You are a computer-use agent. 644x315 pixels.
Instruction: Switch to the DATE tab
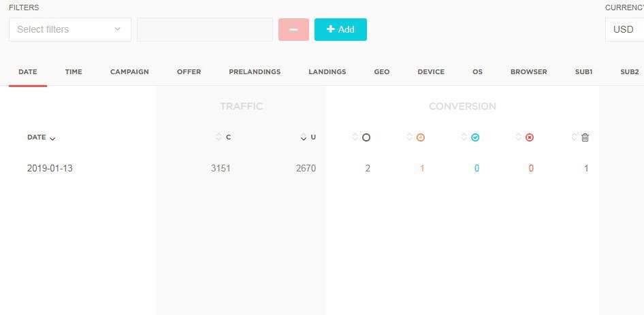(28, 72)
